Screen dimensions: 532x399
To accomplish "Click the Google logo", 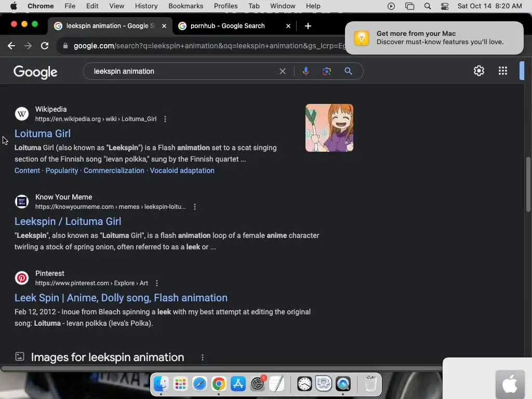I will point(35,72).
